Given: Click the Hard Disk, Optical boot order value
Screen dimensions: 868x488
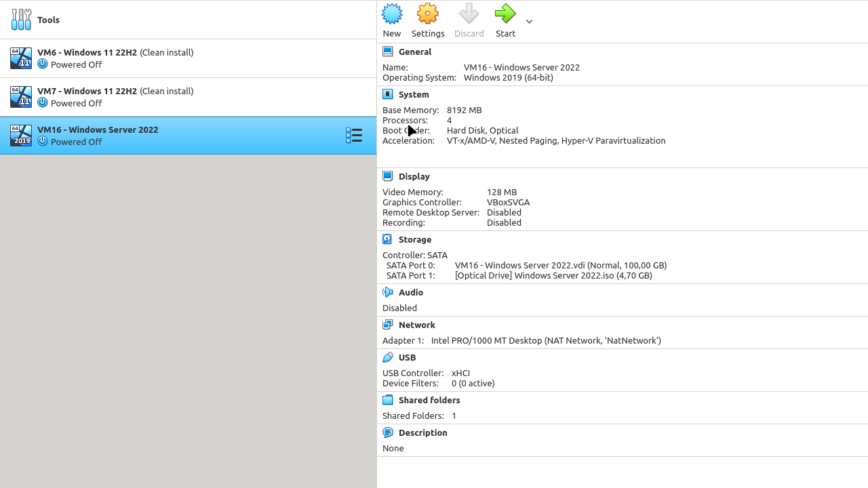Looking at the screenshot, I should [483, 130].
